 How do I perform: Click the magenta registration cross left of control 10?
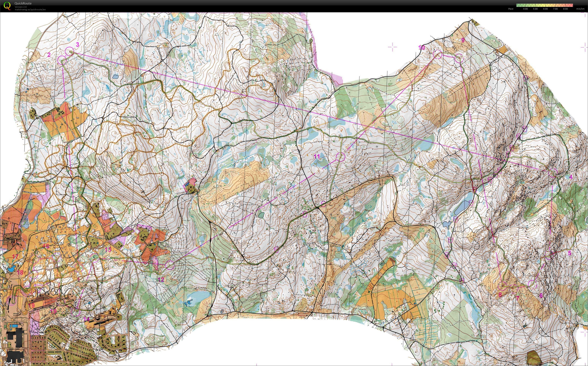click(392, 47)
